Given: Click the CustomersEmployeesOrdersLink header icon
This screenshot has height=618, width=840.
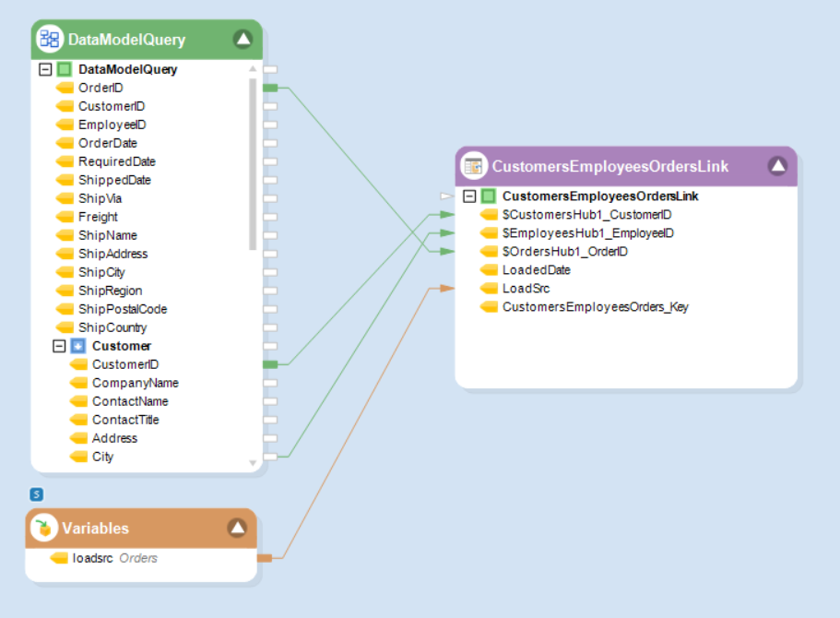Looking at the screenshot, I should point(474,166).
